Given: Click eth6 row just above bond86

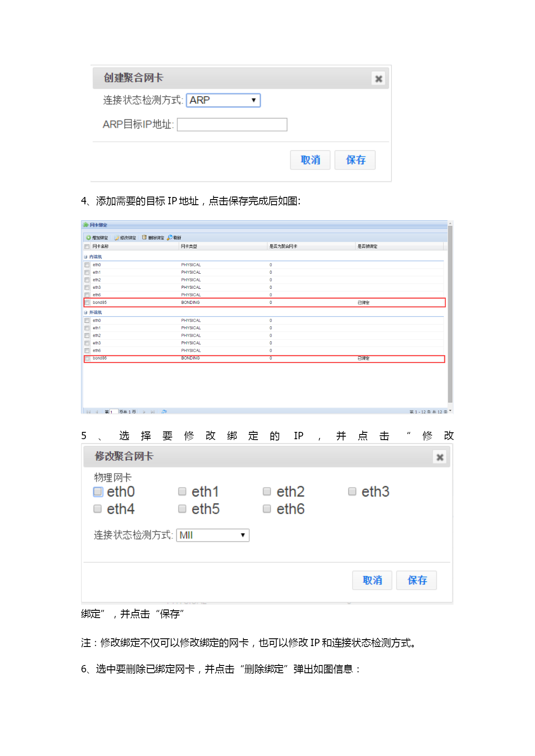Looking at the screenshot, I should (264, 351).
